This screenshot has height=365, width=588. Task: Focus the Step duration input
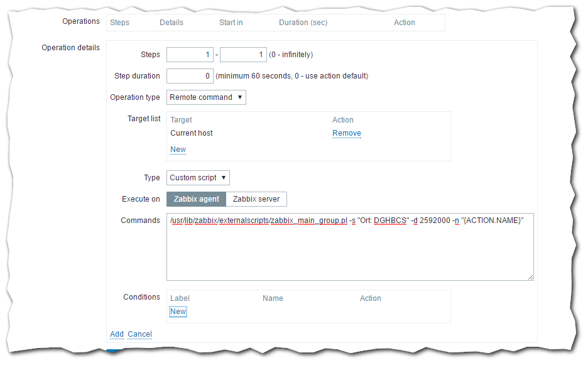[x=190, y=76]
